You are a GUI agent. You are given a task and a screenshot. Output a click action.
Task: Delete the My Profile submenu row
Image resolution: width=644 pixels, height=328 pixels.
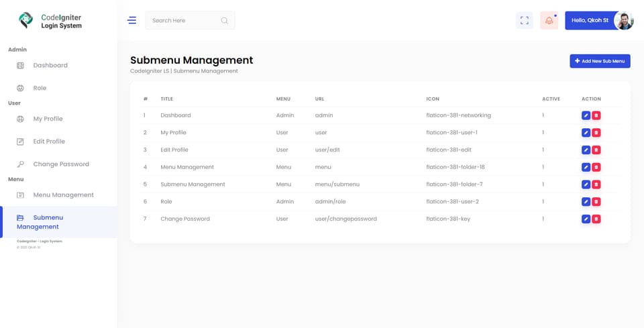click(596, 133)
